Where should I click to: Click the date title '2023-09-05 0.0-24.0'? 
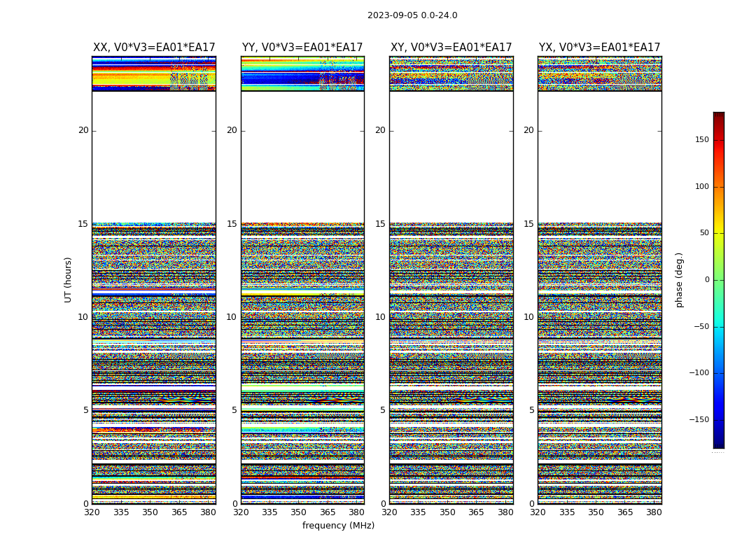tap(412, 15)
